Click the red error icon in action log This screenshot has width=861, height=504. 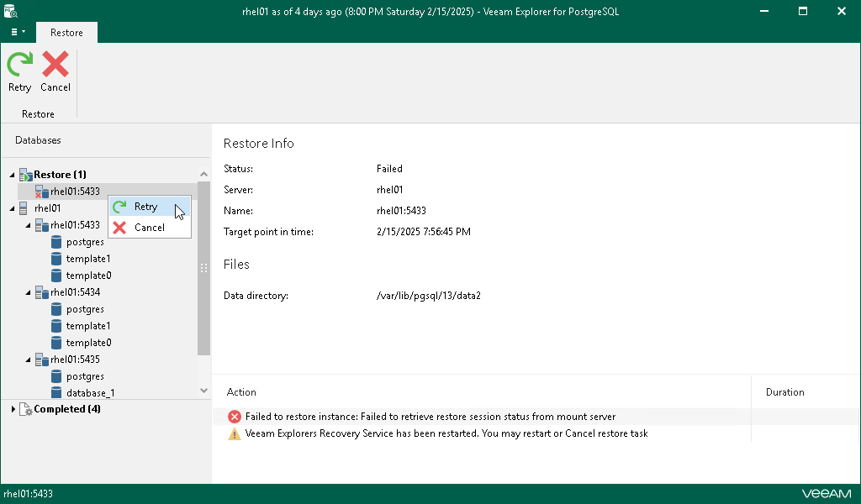(x=235, y=417)
